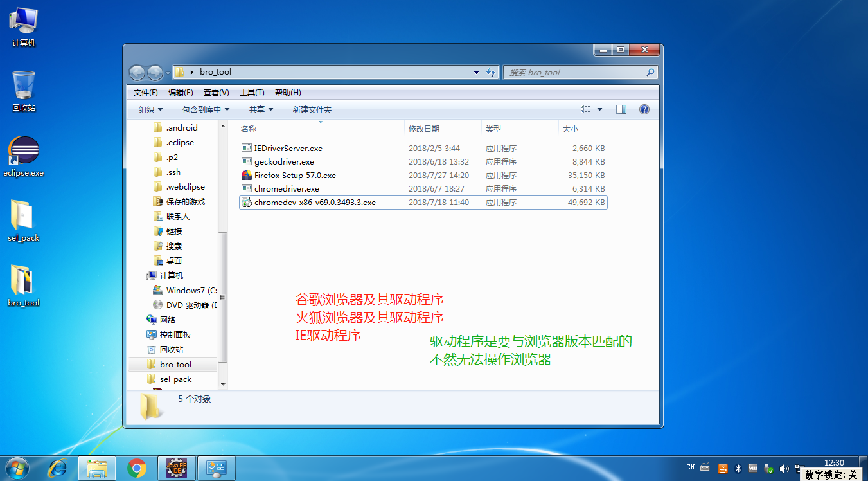The height and width of the screenshot is (481, 868).
Task: Click the bro_tool address bar path
Action: tap(215, 72)
